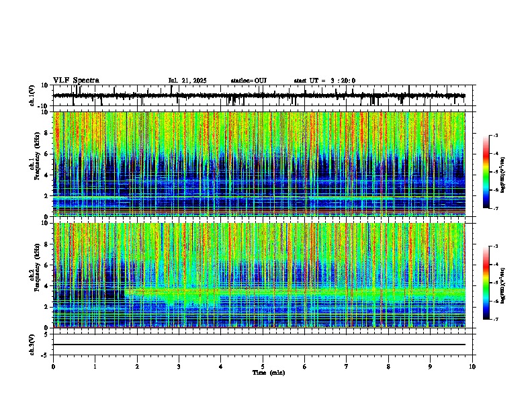Click the "6" kHz tick of ch.1 spectrogram
The image size is (532, 411).
point(47,154)
